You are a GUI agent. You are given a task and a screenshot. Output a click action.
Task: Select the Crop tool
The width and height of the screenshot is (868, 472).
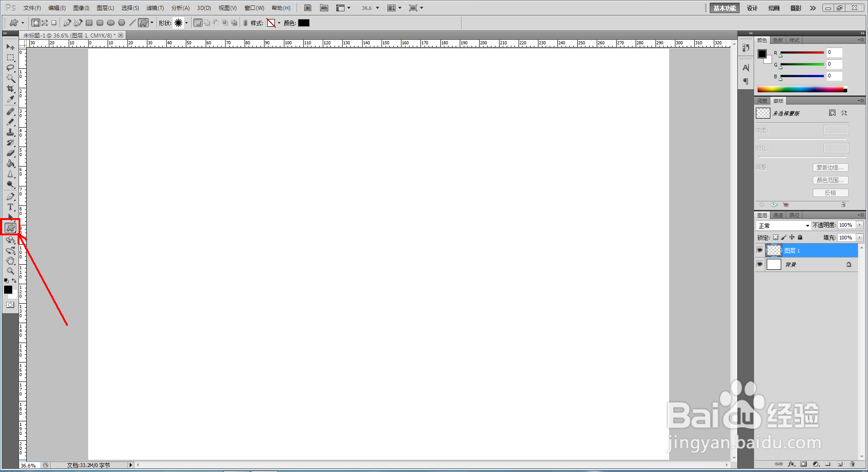pyautogui.click(x=10, y=89)
